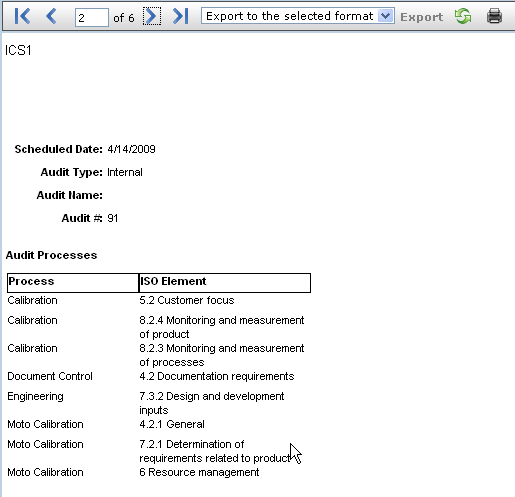This screenshot has width=515, height=497.
Task: Go to the previous report page
Action: (x=51, y=16)
